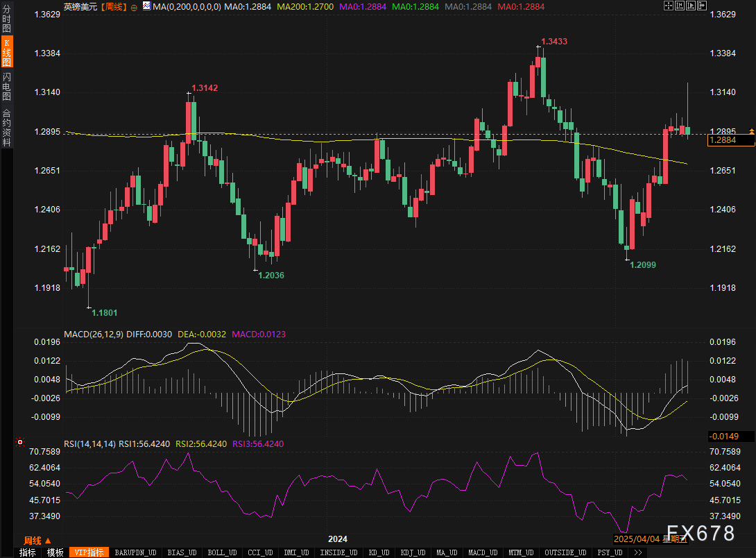Switch to 闪电图 view in sidebar
756x558 pixels.
click(6, 87)
